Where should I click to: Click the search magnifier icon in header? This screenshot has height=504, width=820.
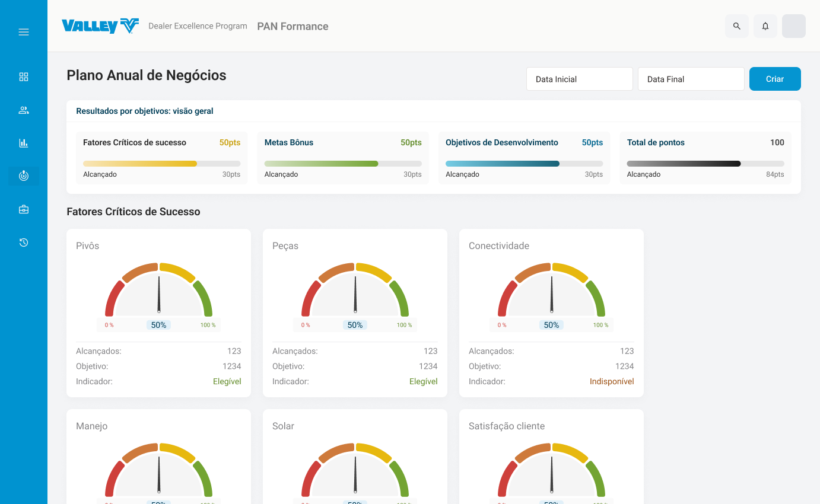tap(737, 26)
